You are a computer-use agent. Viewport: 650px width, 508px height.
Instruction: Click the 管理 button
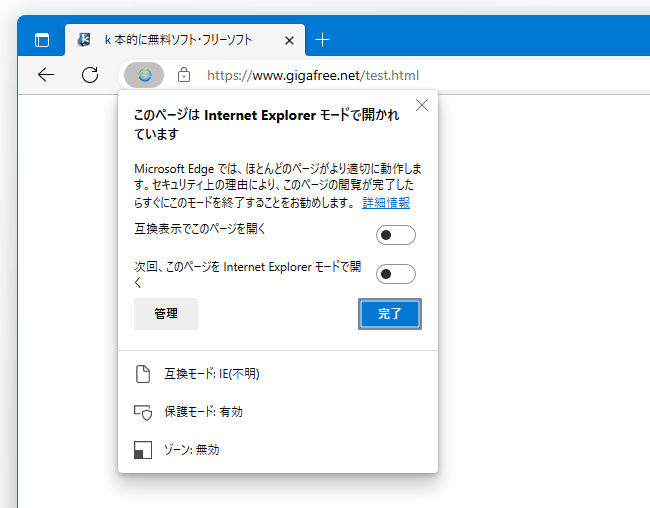click(166, 314)
